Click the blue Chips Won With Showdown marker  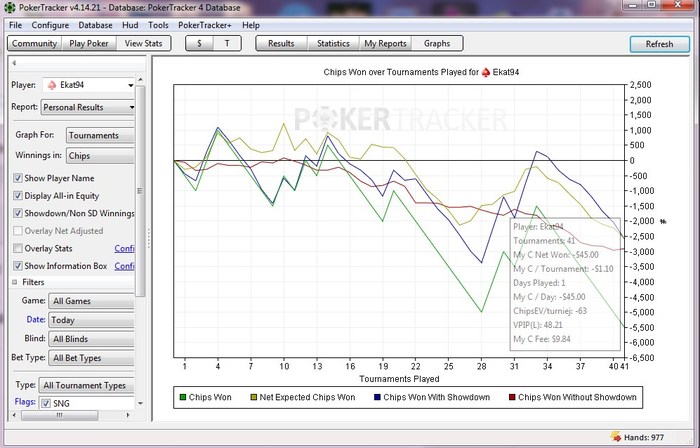pyautogui.click(x=377, y=397)
